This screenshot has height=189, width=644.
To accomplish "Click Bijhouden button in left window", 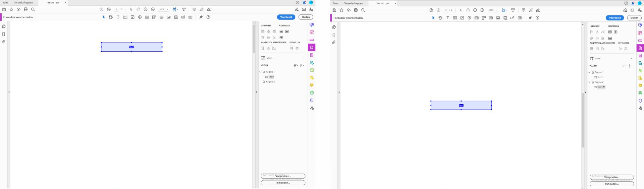I will pyautogui.click(x=283, y=183).
